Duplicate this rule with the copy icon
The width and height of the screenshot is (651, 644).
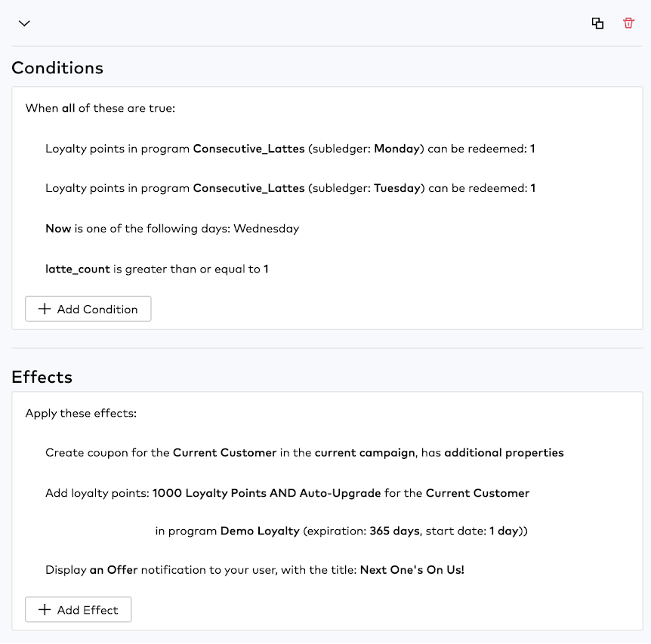pos(597,23)
